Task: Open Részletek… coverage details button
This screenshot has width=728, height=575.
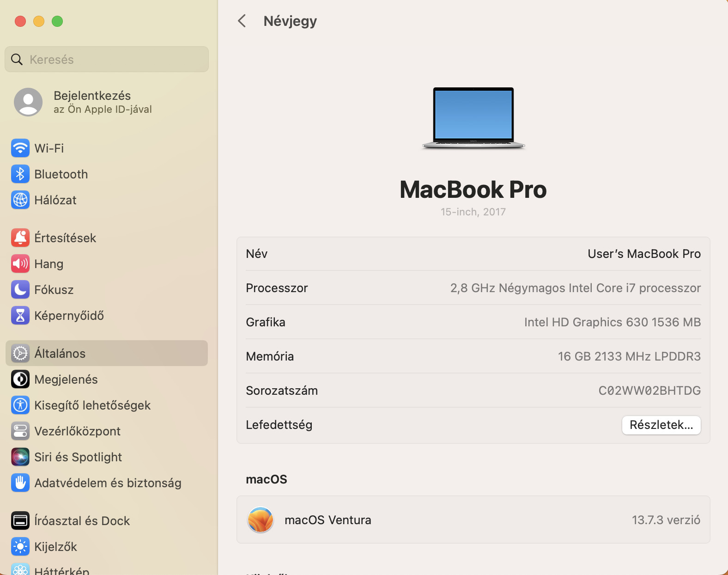Action: pyautogui.click(x=661, y=425)
